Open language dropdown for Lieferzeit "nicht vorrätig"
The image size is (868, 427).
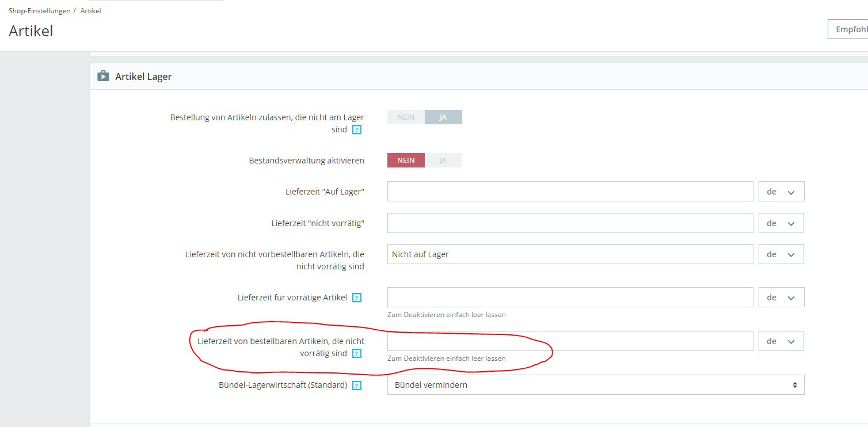tap(781, 223)
